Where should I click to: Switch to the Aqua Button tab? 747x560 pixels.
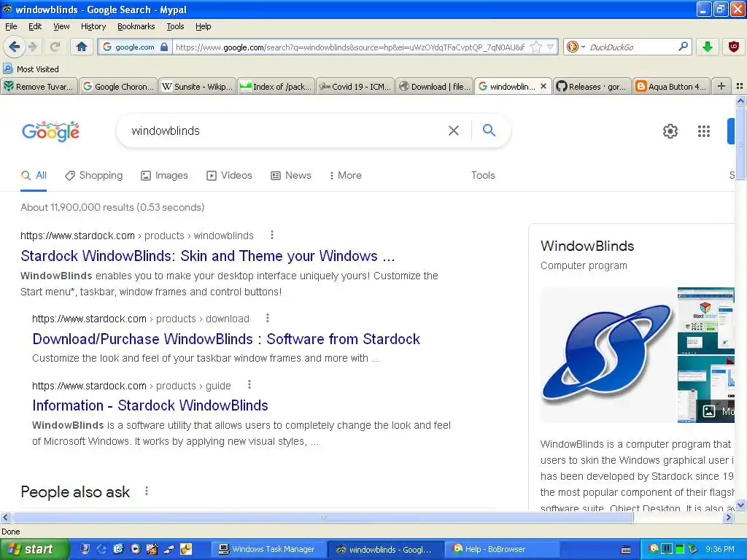[671, 86]
